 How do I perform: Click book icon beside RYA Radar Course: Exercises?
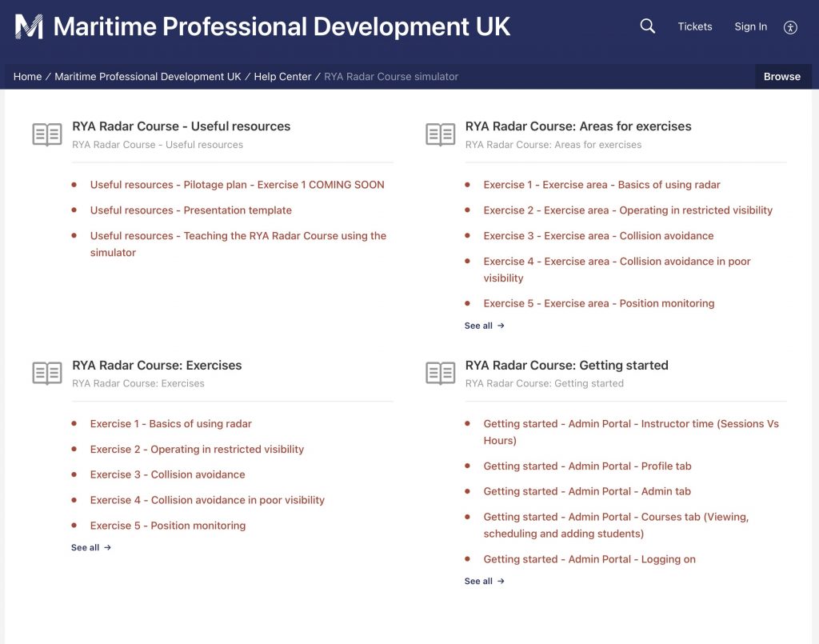(x=47, y=373)
